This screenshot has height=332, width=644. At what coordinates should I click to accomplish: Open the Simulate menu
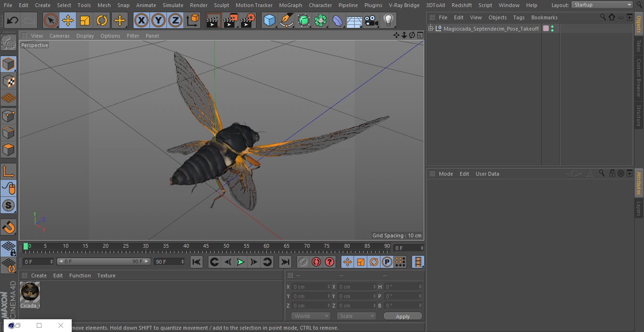tap(173, 5)
